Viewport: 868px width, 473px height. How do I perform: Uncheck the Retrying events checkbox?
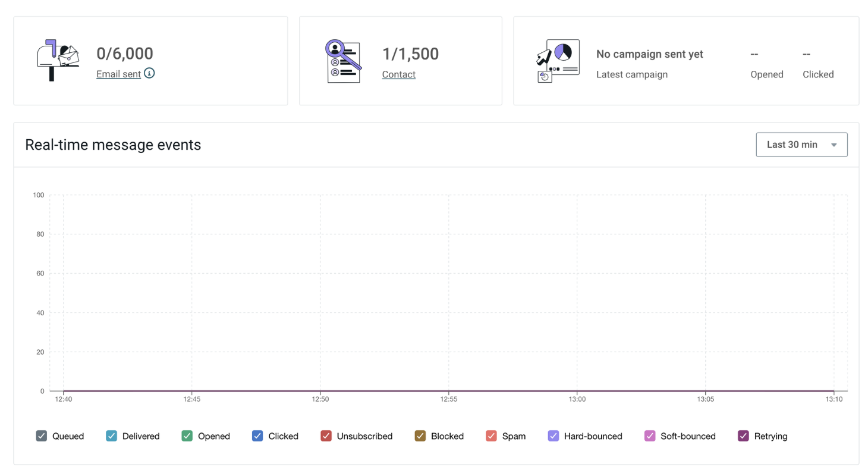[x=743, y=436]
